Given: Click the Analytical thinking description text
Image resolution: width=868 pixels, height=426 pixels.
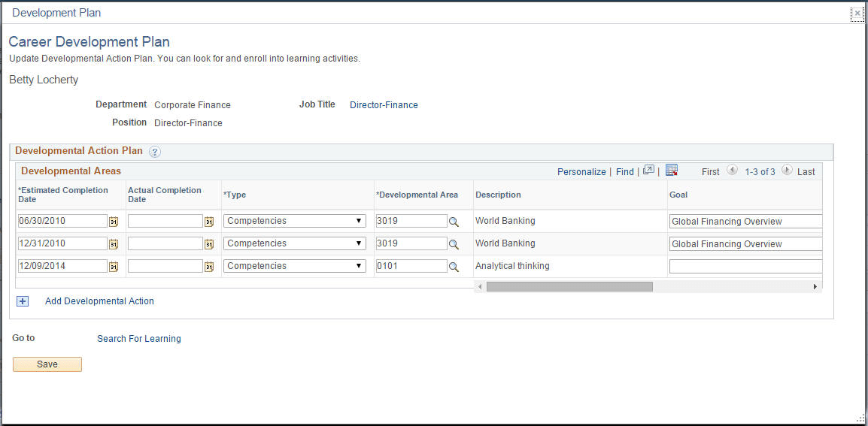Looking at the screenshot, I should [x=513, y=266].
